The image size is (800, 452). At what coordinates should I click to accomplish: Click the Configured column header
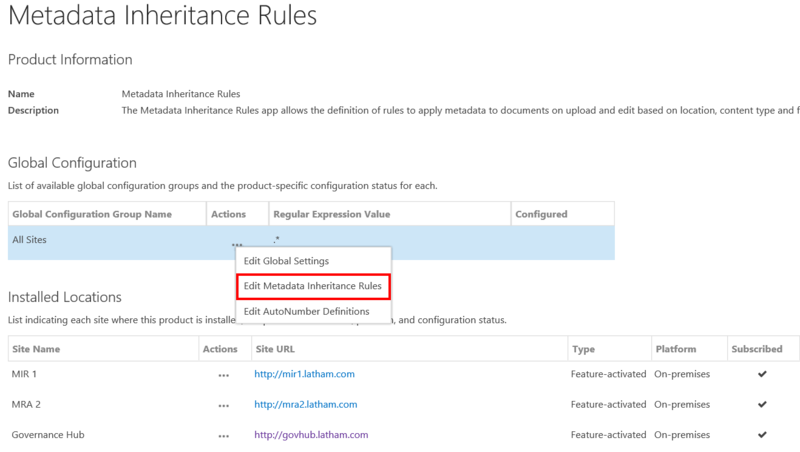[x=541, y=214]
